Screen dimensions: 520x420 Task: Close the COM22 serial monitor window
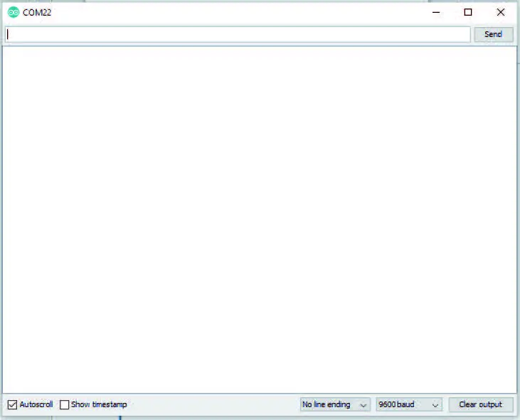point(500,13)
